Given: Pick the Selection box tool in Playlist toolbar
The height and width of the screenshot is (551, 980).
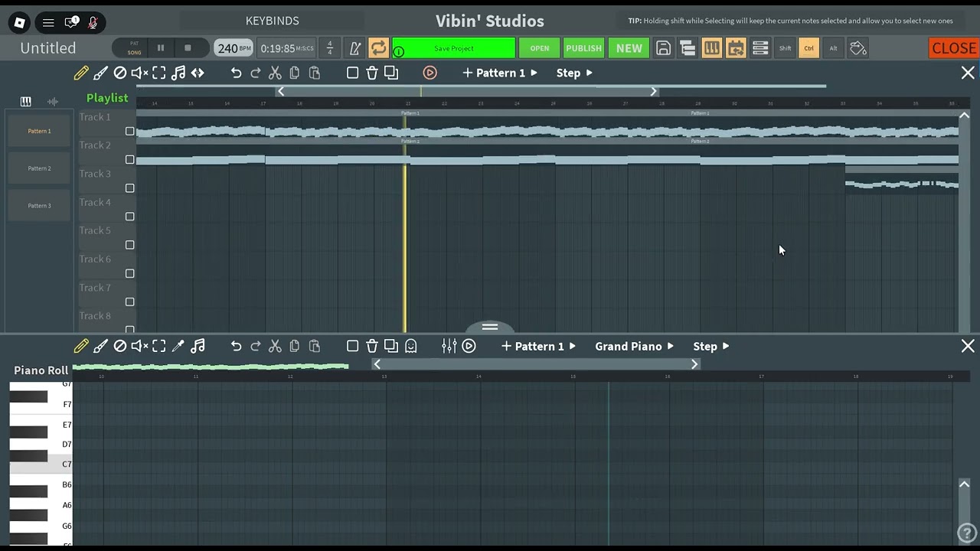Looking at the screenshot, I should pos(158,73).
